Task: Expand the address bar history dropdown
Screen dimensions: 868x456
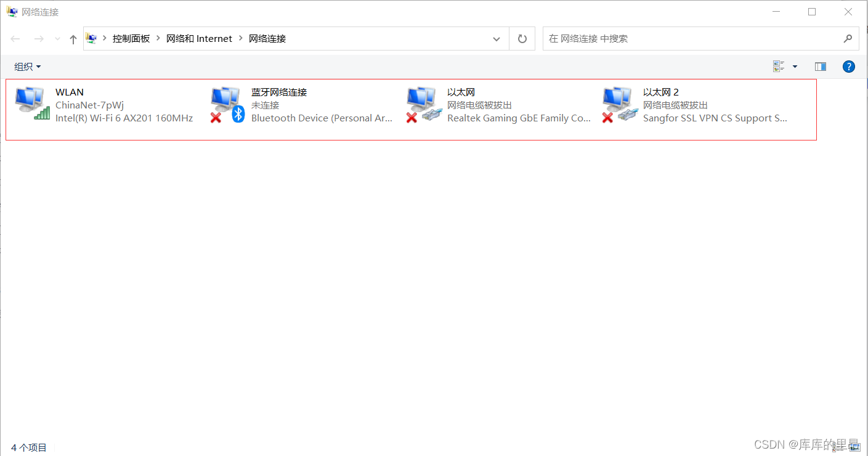Action: [497, 38]
